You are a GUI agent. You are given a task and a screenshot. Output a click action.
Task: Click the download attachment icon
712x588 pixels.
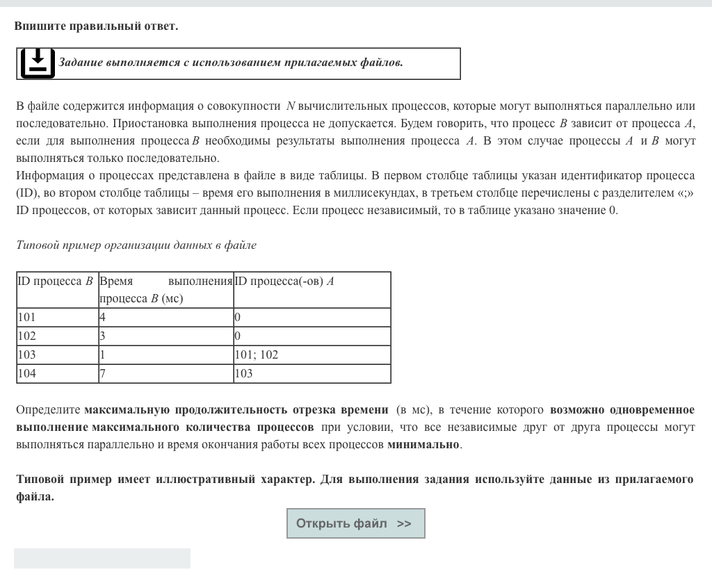click(x=37, y=63)
